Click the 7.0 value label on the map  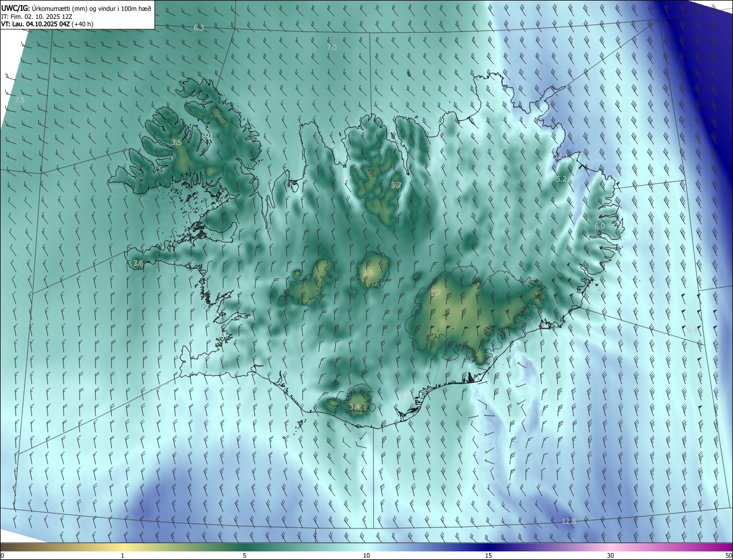[332, 47]
